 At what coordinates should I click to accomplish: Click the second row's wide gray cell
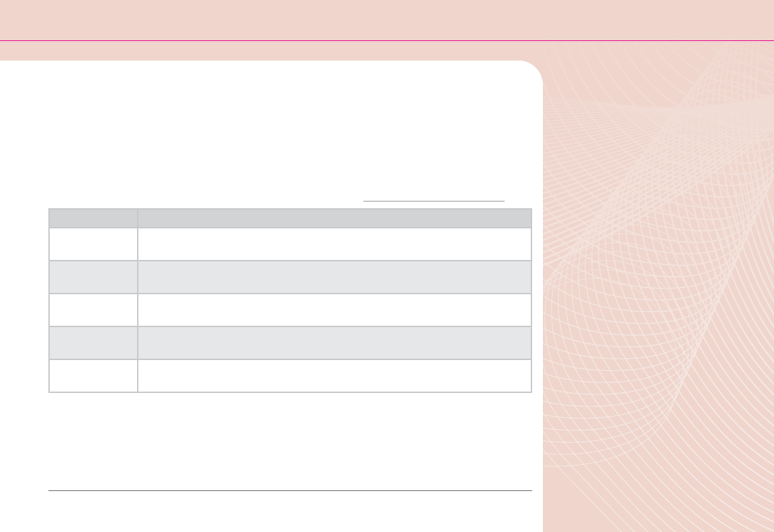tap(334, 277)
